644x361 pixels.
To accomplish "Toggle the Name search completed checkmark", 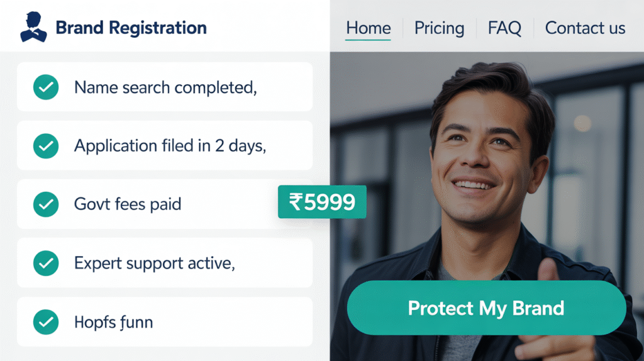I will click(46, 87).
